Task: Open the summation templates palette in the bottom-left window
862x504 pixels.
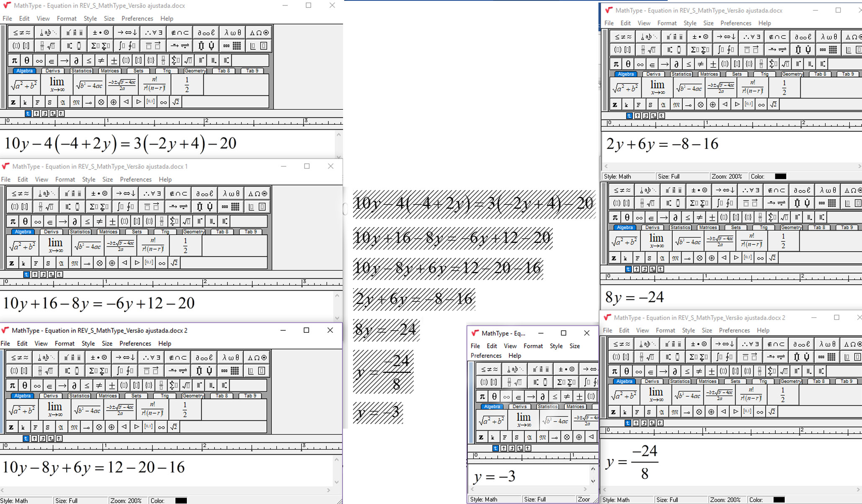Action: tap(99, 371)
